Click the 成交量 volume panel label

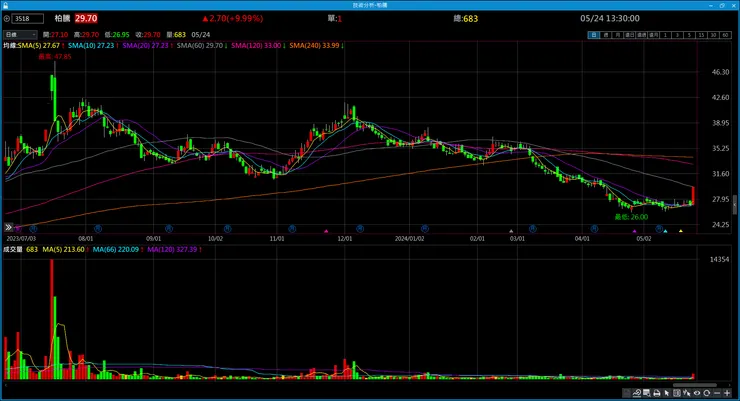click(13, 249)
